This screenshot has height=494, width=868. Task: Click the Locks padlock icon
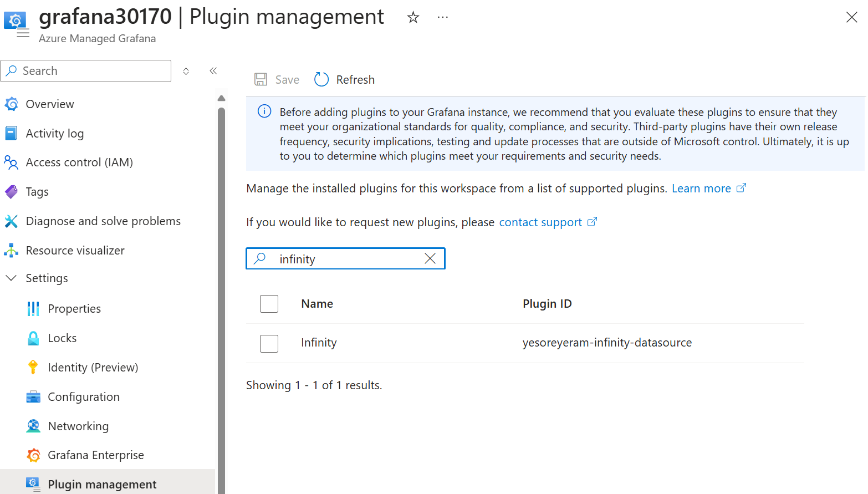(33, 338)
